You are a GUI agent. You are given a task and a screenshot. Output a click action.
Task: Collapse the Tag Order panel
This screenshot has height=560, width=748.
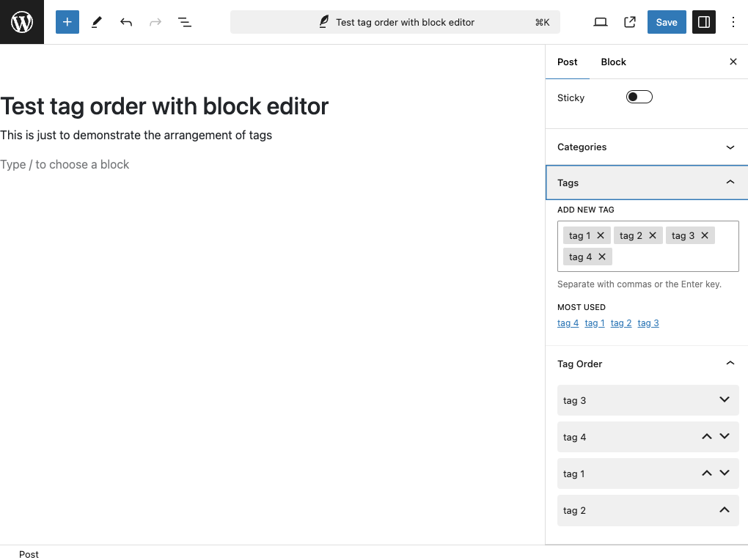pyautogui.click(x=730, y=364)
